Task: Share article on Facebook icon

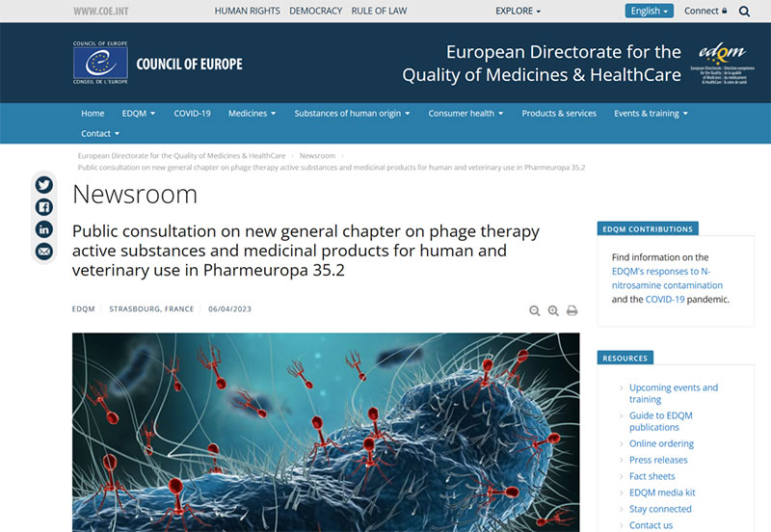Action: (x=43, y=207)
